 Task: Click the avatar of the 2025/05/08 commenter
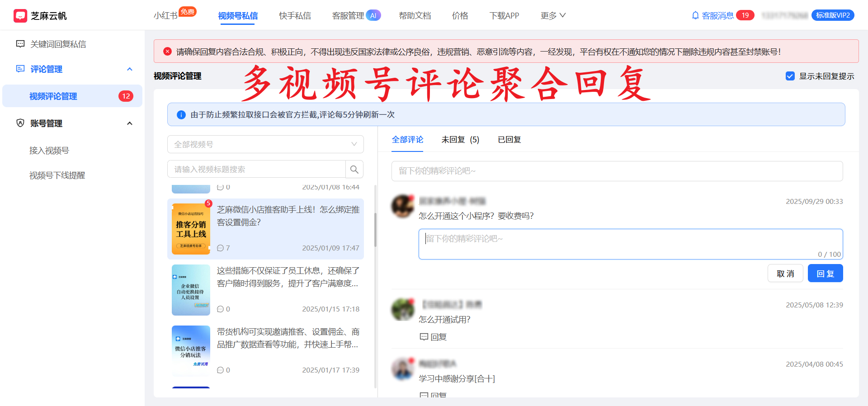402,310
